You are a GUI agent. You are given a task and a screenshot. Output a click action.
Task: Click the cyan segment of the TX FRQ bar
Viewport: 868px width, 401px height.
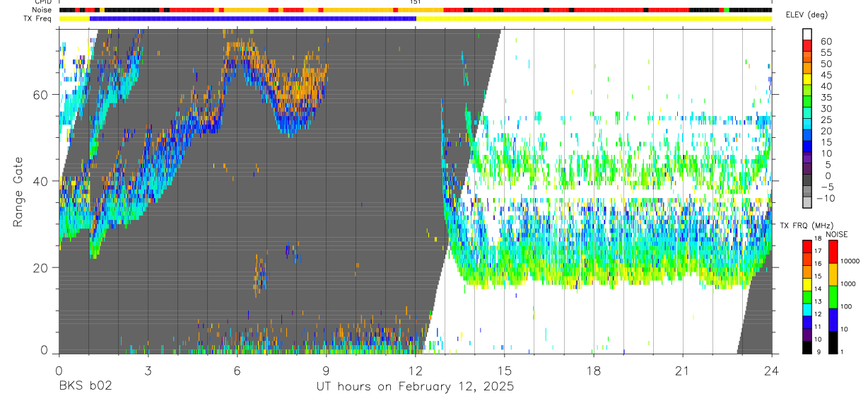(x=807, y=308)
